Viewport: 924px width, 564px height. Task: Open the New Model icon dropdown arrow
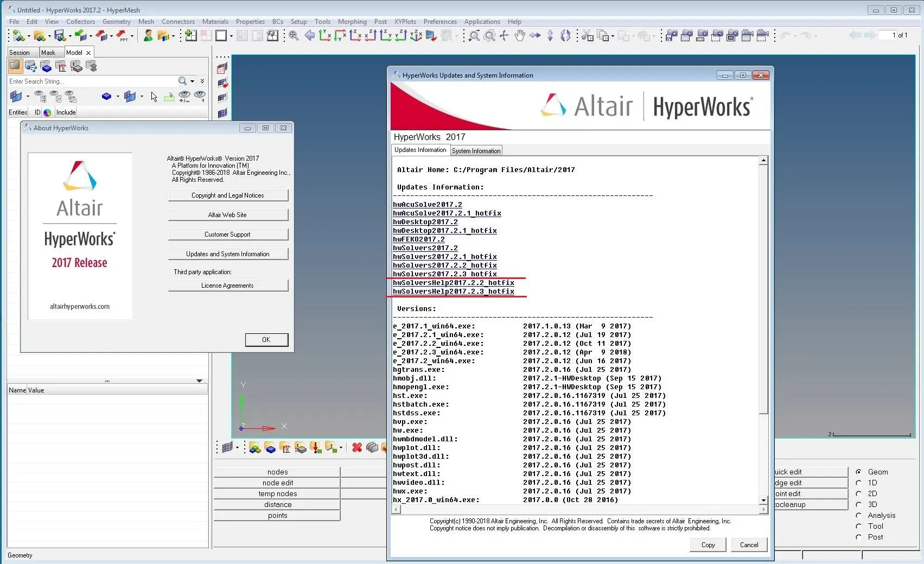tap(28, 37)
